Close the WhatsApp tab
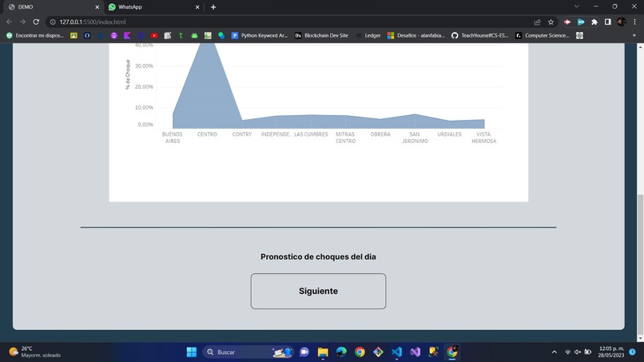Viewport: 644px width, 362px height. (x=197, y=7)
